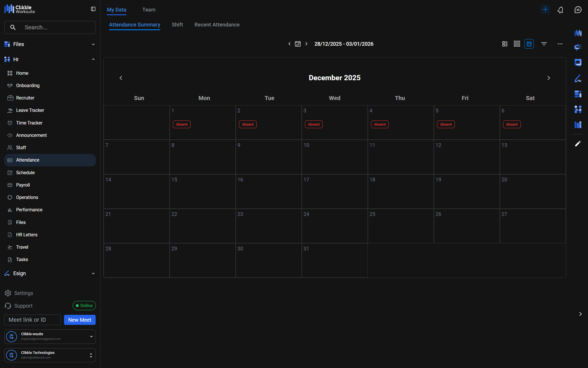Open the Recent Attendance tab
Viewport: 588px width, 368px height.
[217, 25]
